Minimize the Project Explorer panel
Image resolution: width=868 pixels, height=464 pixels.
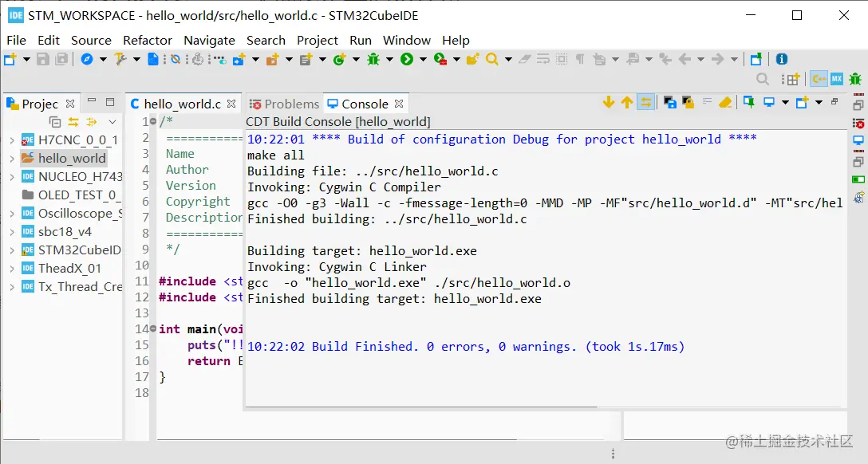92,100
